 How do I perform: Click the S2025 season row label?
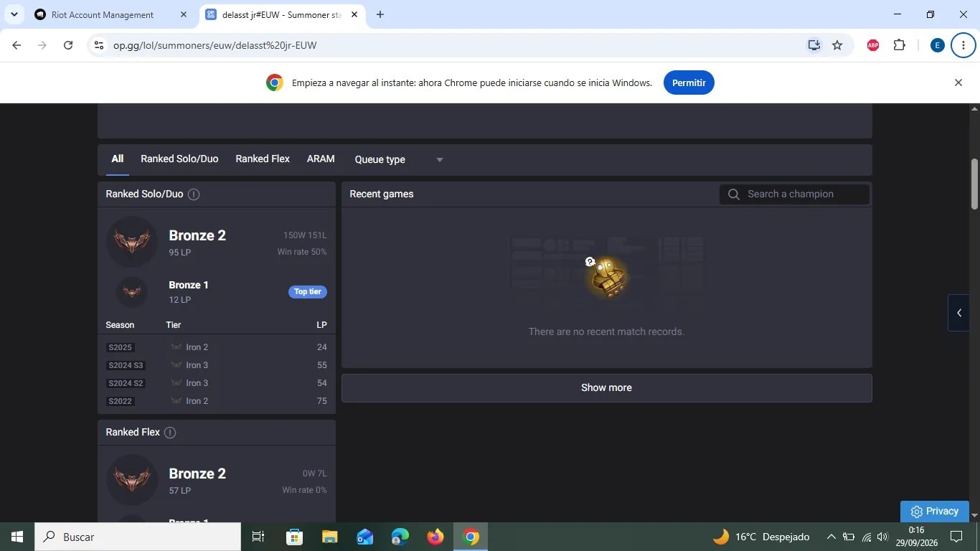pyautogui.click(x=120, y=347)
